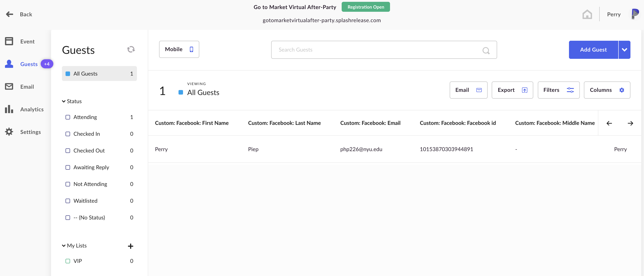Sort by Custom: Facebook: Last Name column

point(284,123)
